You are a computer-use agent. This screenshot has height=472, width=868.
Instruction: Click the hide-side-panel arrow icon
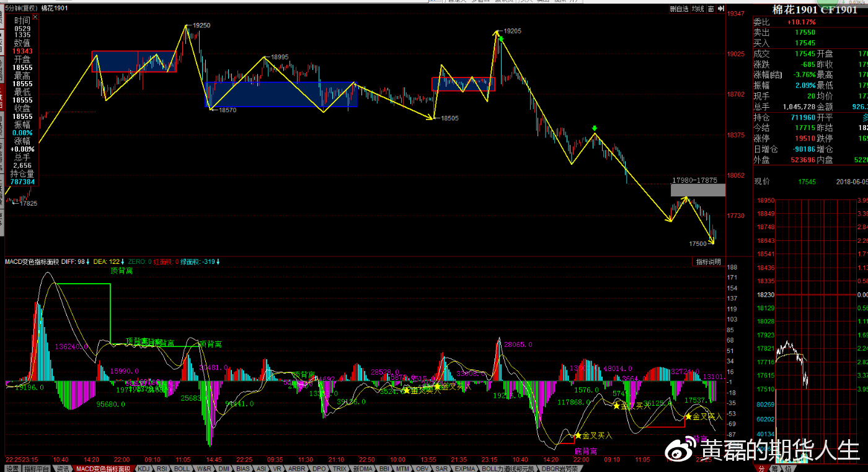[x=720, y=9]
